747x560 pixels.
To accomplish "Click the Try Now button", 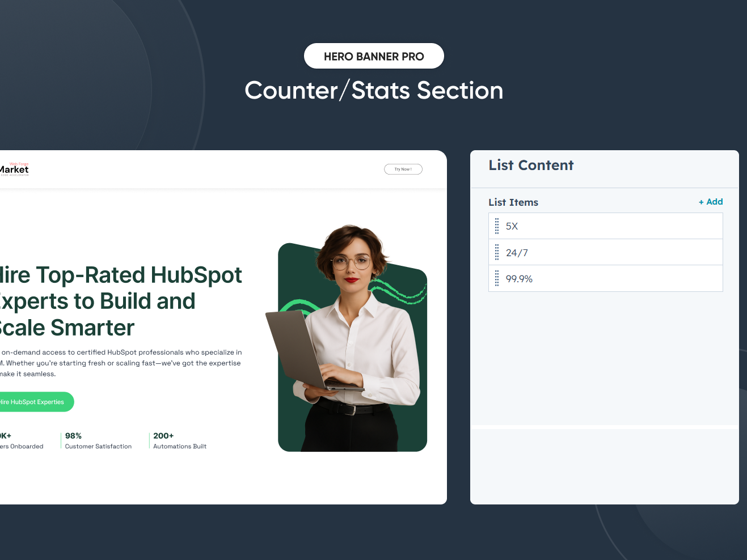I will pyautogui.click(x=403, y=169).
